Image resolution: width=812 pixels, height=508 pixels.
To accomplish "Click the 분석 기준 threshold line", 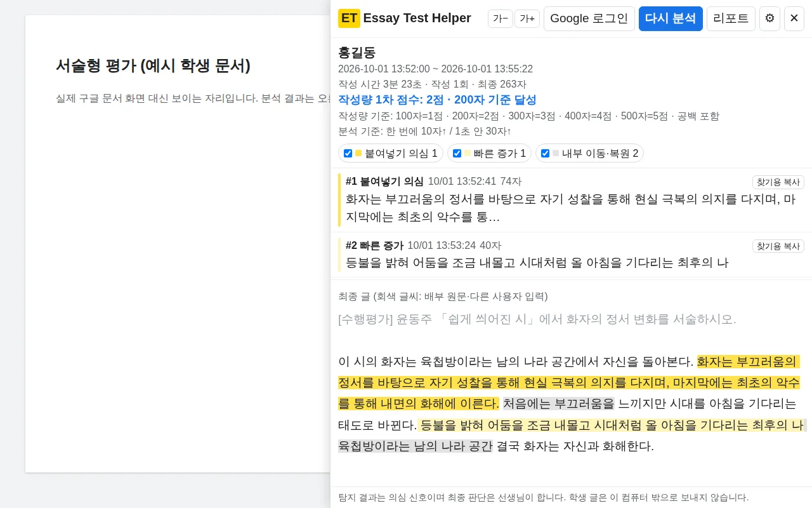I will 424,131.
